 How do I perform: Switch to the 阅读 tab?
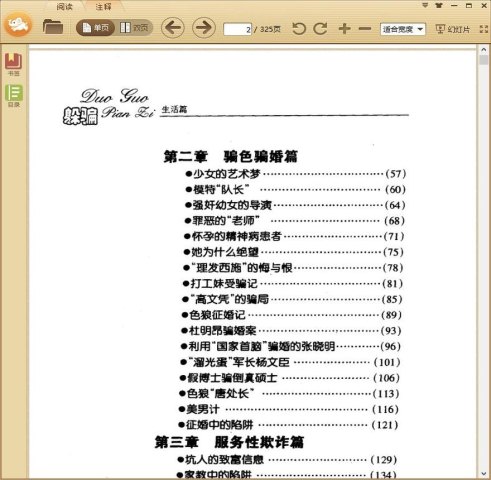pos(64,6)
